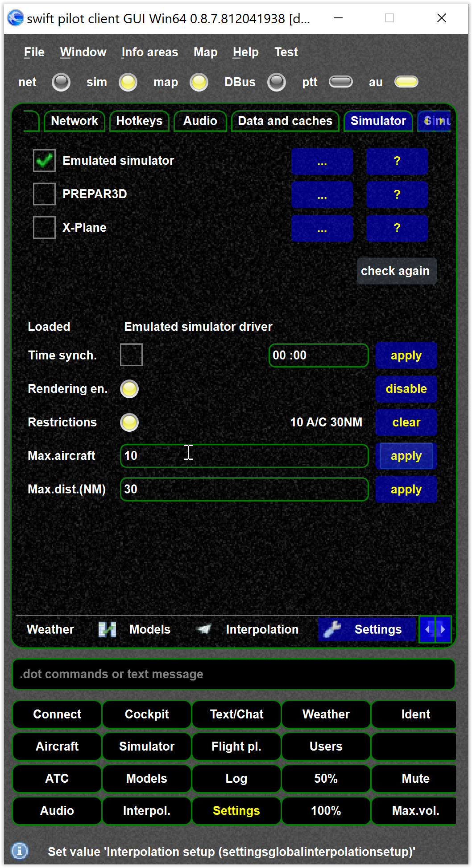
Task: Switch to the Data and caches tab
Action: point(285,121)
